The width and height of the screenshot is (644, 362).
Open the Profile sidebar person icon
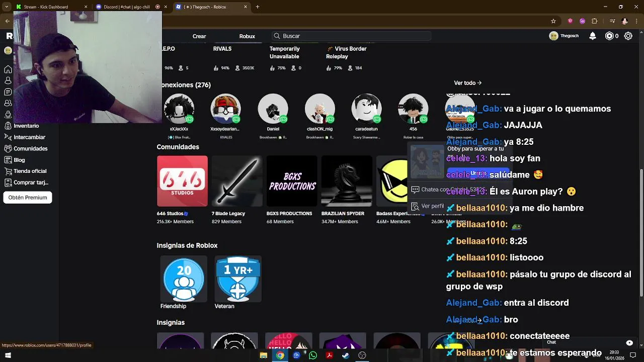8,80
